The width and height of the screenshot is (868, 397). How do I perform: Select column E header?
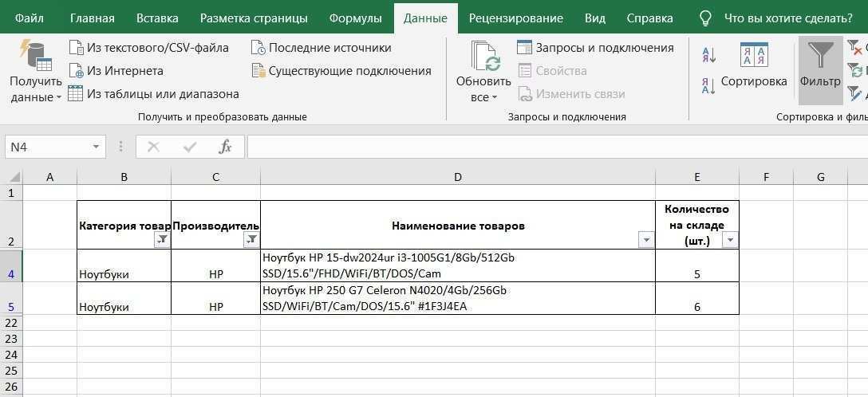[697, 177]
